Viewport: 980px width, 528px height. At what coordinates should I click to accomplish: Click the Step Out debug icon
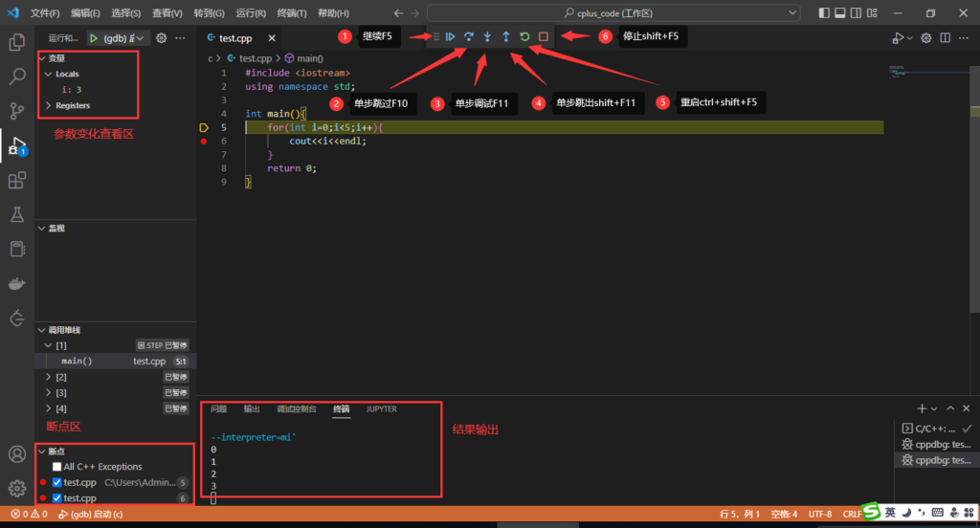click(506, 36)
